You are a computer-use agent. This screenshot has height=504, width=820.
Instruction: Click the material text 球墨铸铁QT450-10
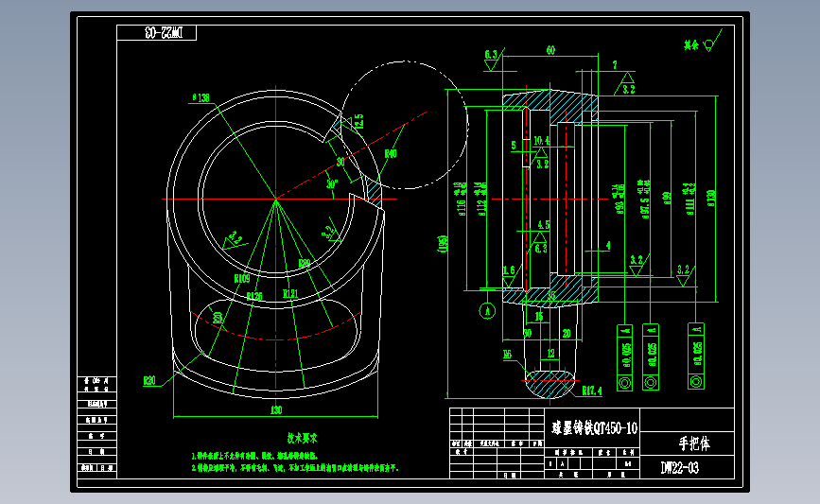[x=594, y=428]
